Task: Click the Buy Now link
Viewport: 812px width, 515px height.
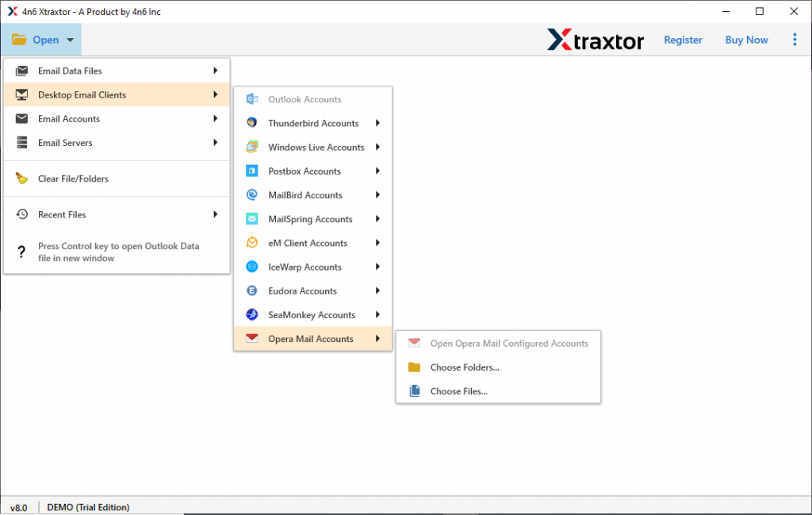Action: click(746, 39)
